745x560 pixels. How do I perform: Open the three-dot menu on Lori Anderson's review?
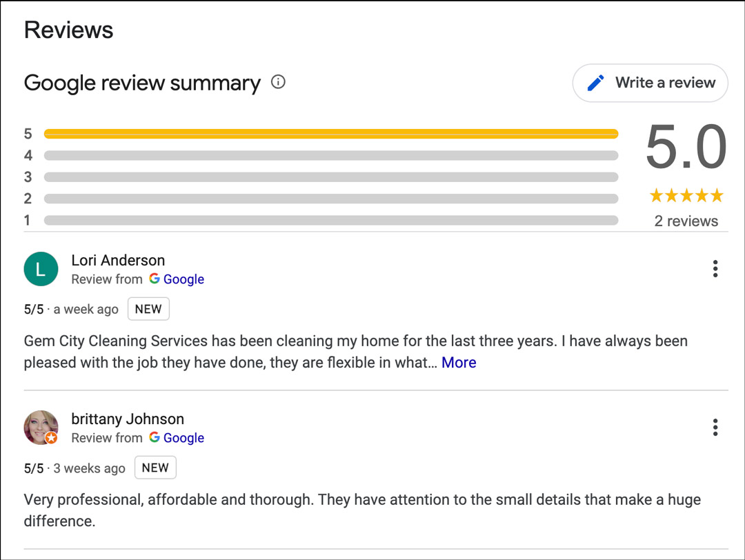[715, 268]
